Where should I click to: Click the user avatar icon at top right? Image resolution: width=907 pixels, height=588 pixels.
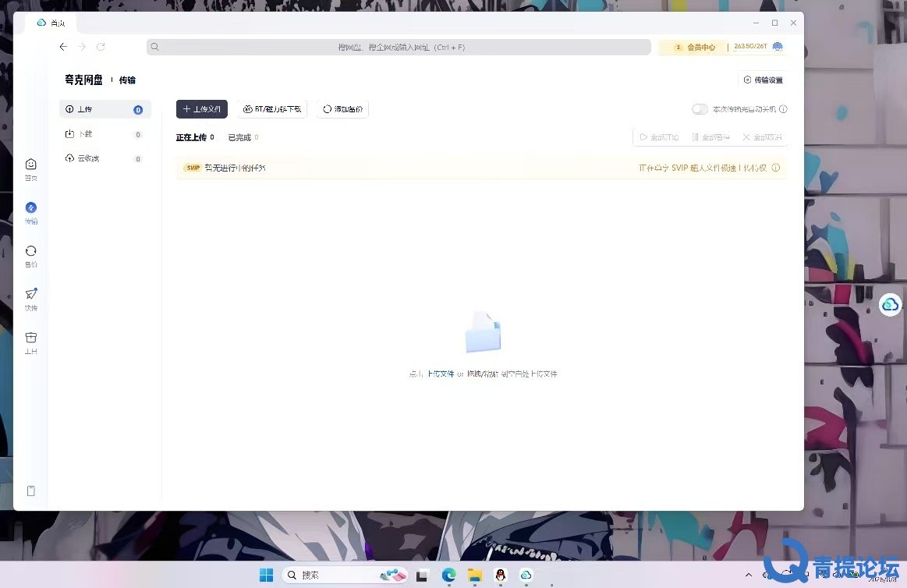click(x=778, y=47)
